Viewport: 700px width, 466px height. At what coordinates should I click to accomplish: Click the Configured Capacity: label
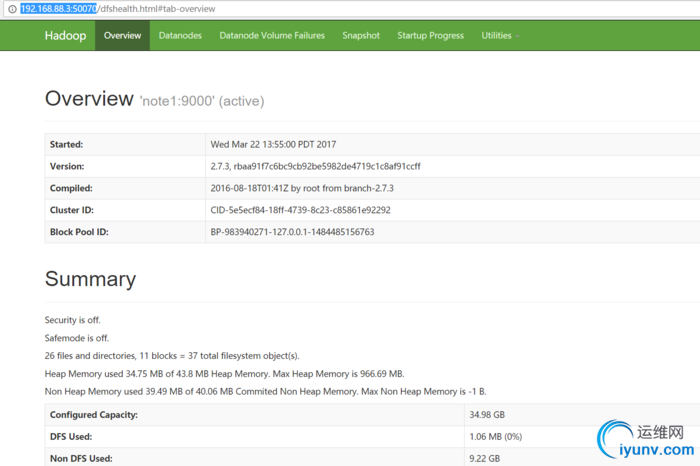[x=94, y=415]
